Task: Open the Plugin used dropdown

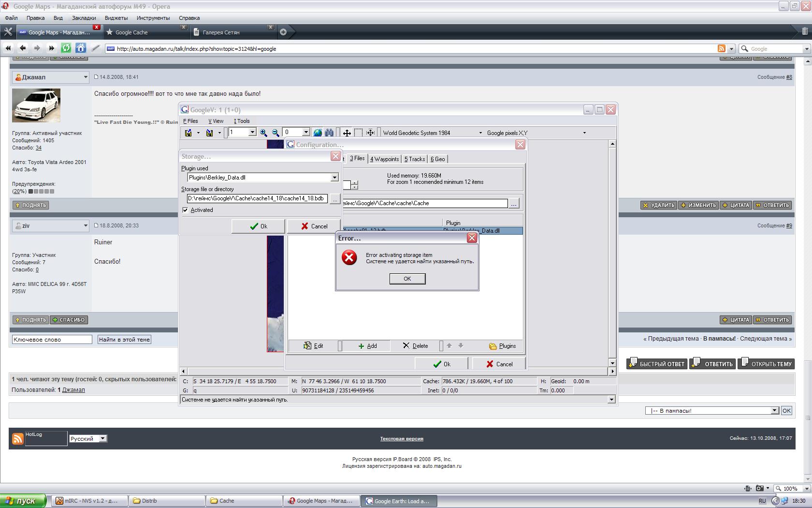Action: pos(334,178)
